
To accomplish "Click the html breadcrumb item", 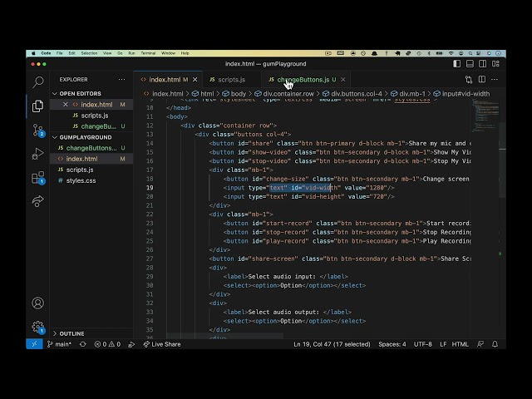I will [x=203, y=94].
